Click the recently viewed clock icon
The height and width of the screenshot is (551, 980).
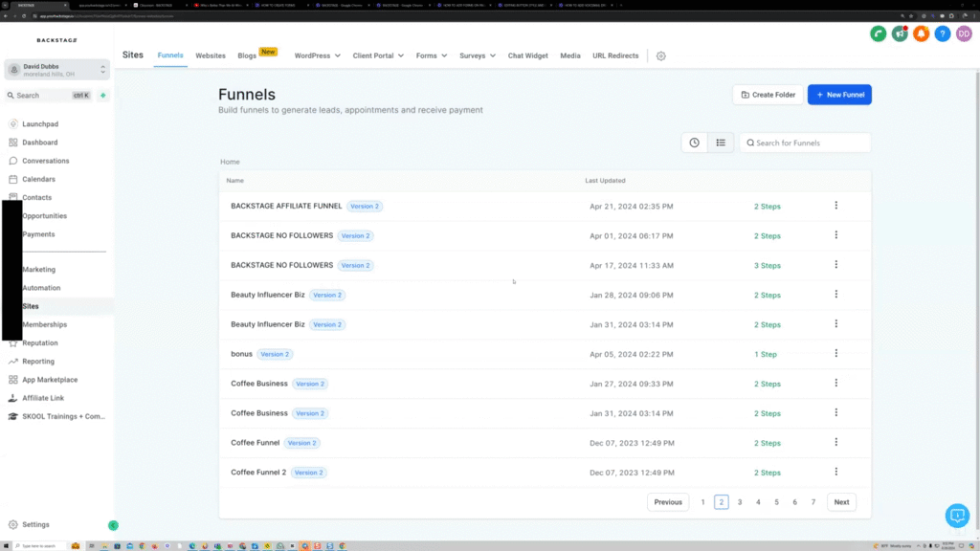[695, 142]
